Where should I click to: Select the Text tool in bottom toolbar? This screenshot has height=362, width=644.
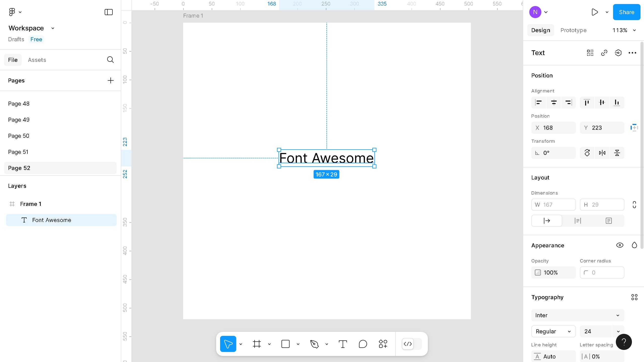[x=343, y=344]
